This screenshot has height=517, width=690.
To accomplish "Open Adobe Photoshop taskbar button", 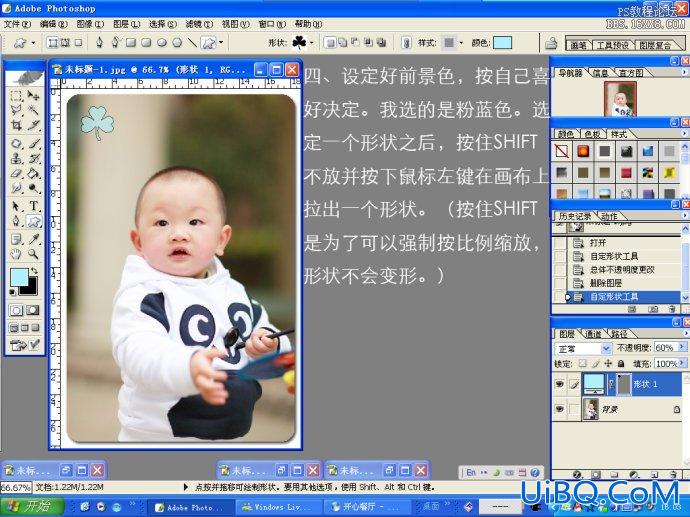I will (189, 507).
